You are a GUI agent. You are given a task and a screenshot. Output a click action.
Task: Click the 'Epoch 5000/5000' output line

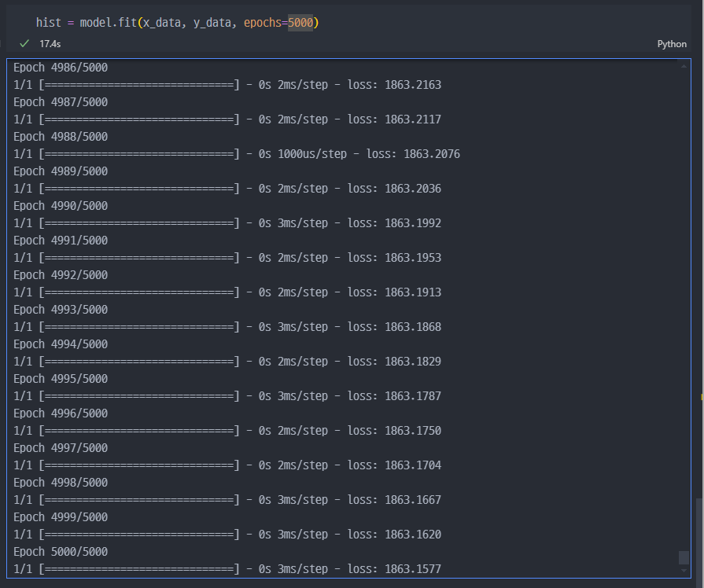[61, 551]
